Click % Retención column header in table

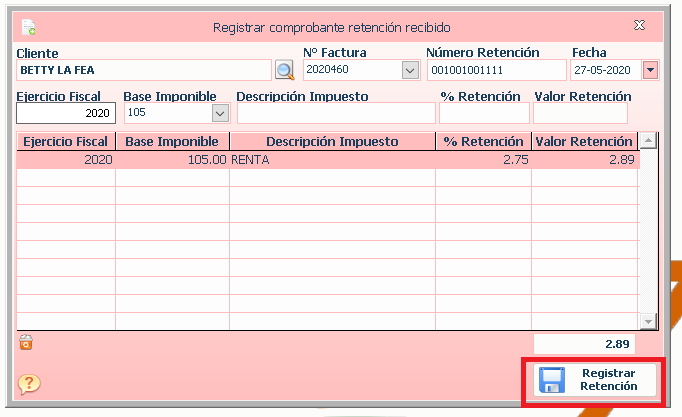(483, 142)
